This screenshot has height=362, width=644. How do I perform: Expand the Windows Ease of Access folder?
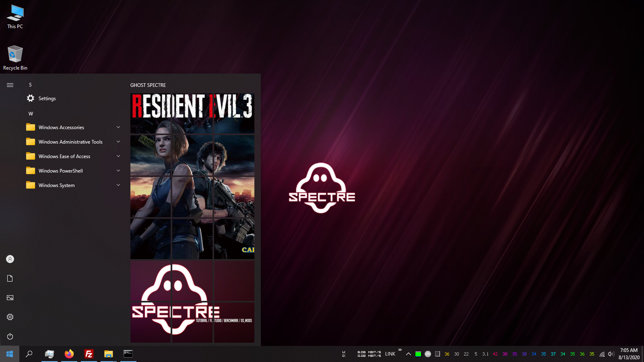(x=74, y=156)
